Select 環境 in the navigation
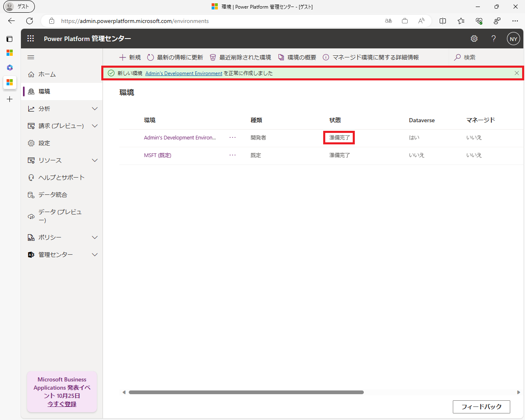Image resolution: width=525 pixels, height=420 pixels. tap(62, 91)
